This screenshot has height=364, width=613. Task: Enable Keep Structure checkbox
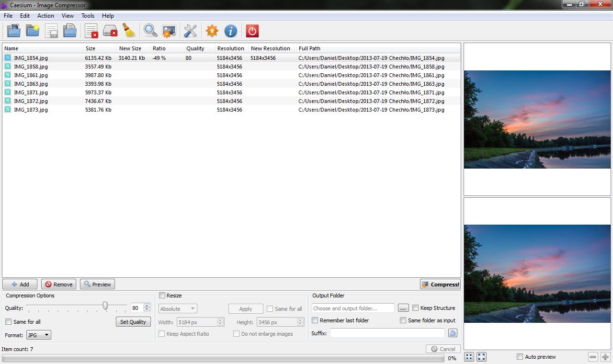(x=416, y=308)
